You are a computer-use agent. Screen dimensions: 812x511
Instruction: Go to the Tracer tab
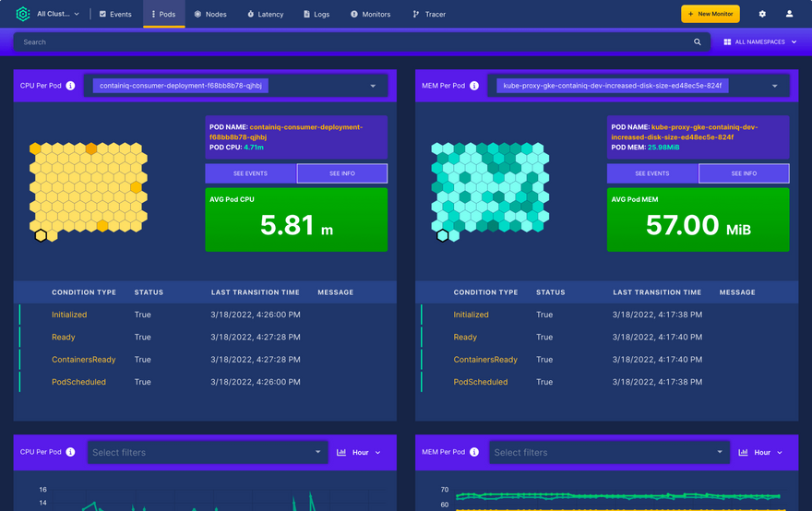429,14
